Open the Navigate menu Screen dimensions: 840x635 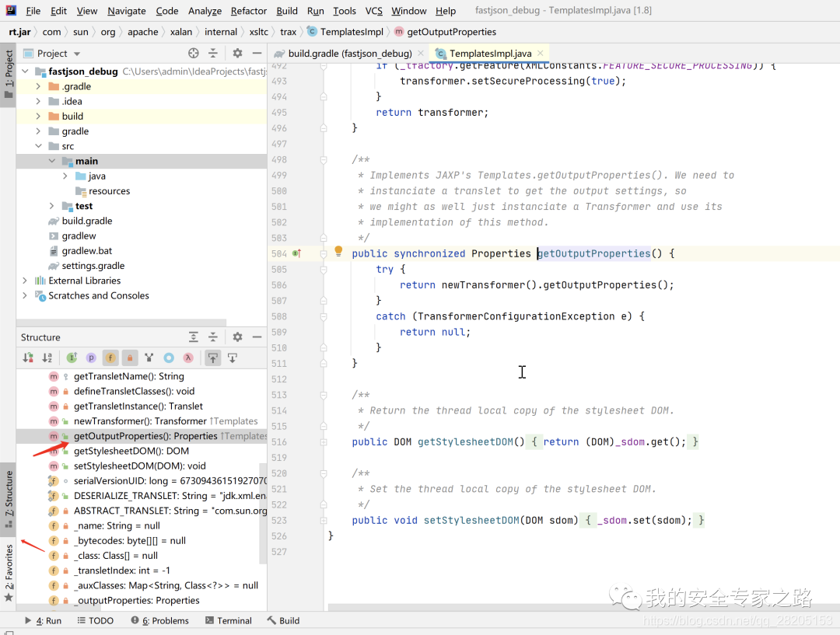point(127,11)
